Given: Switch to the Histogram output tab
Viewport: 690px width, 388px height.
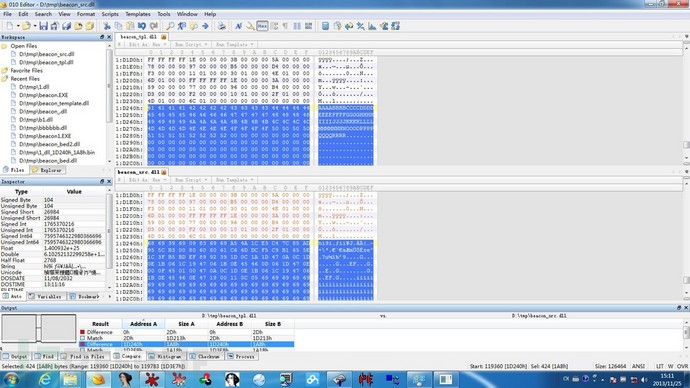Looking at the screenshot, I should [x=165, y=356].
